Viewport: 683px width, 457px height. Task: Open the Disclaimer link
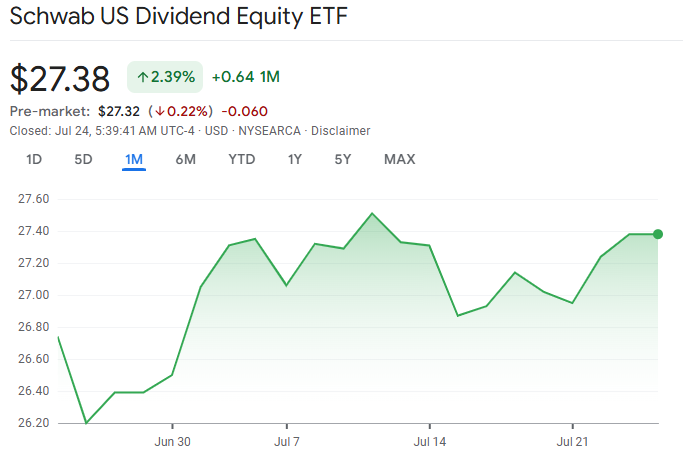(341, 131)
